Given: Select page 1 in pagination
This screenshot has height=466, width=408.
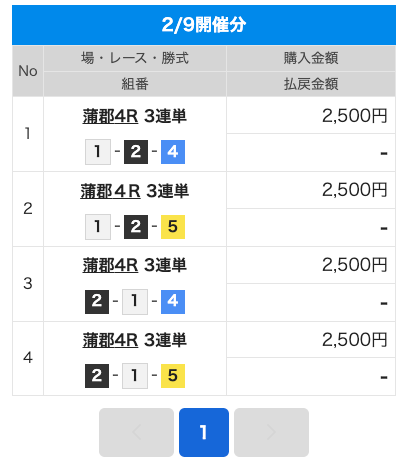Looking at the screenshot, I should (x=204, y=432).
